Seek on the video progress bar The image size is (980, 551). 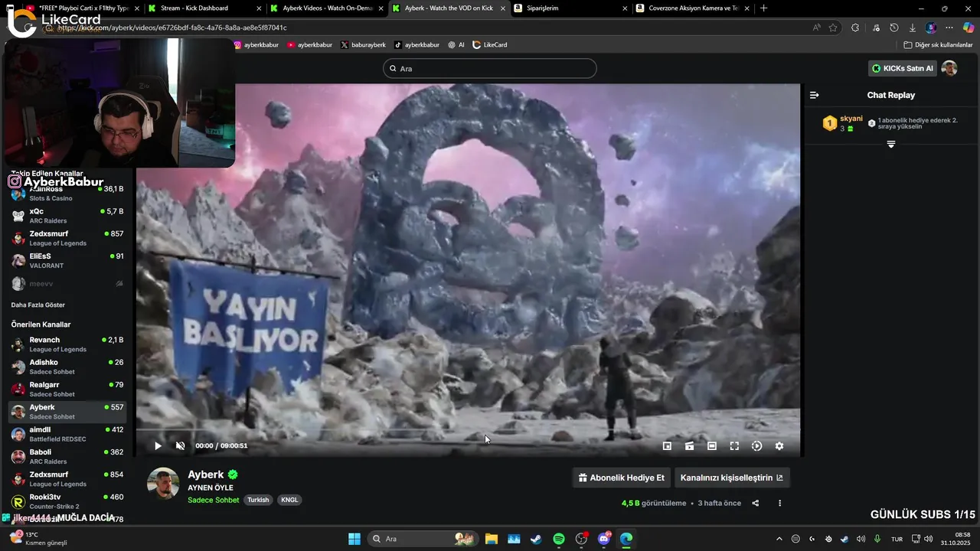click(x=468, y=432)
